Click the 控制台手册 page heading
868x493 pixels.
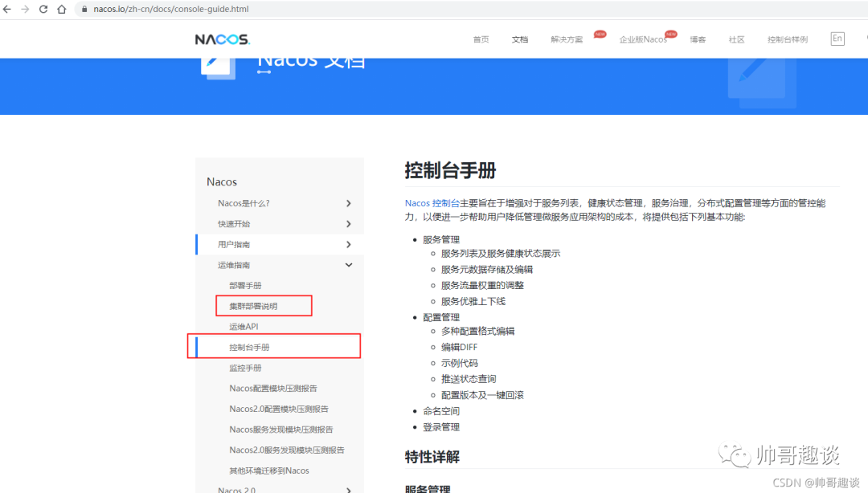(x=450, y=170)
